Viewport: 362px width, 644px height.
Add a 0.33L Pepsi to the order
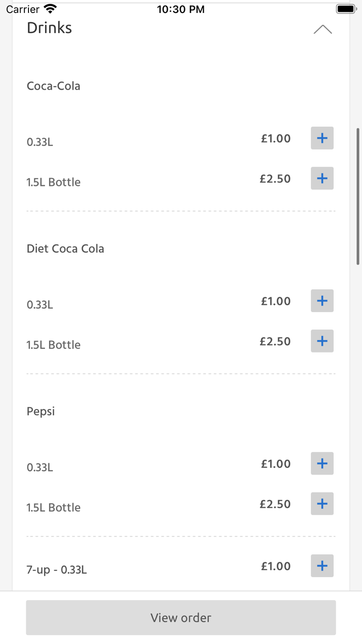[322, 463]
